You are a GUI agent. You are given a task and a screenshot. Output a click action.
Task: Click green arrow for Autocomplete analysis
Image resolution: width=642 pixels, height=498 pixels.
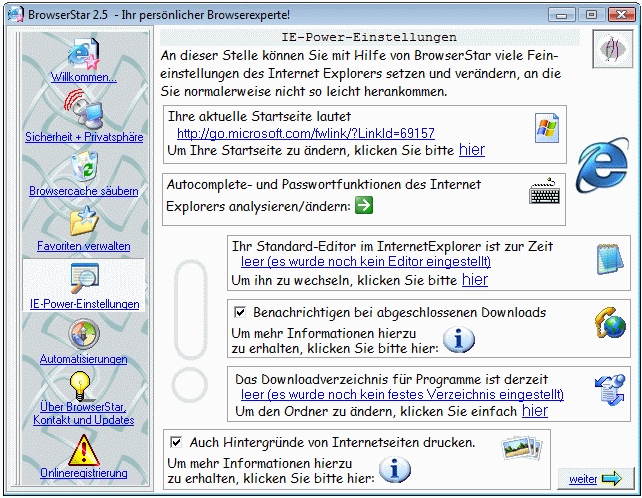coord(364,205)
